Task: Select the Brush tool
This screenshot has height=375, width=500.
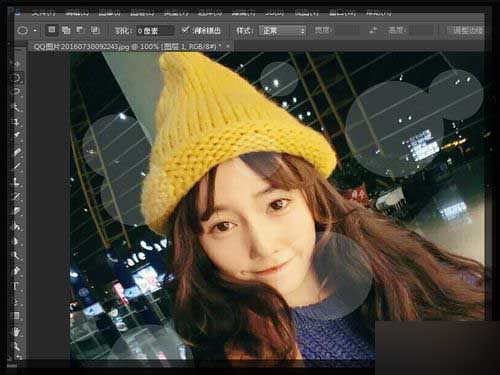Action: tap(16, 166)
